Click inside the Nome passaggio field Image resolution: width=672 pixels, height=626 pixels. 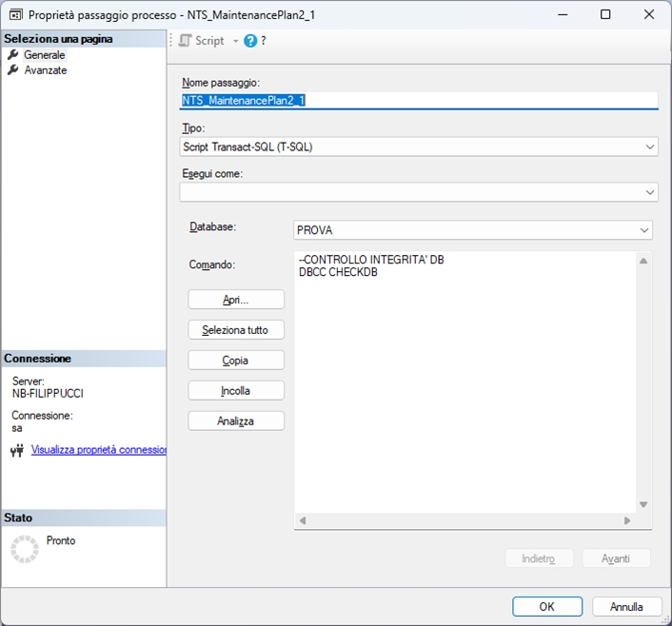point(419,100)
